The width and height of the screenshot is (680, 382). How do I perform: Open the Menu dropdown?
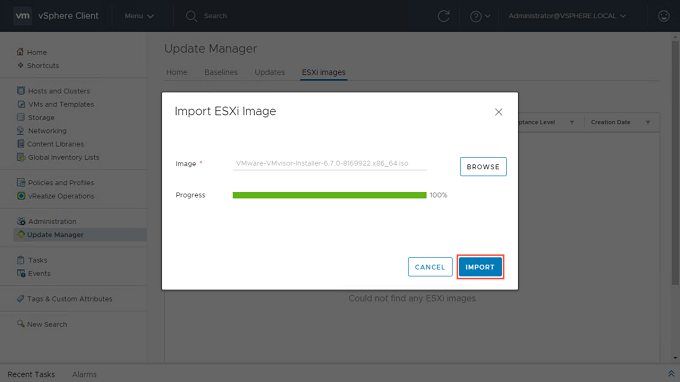(x=139, y=16)
